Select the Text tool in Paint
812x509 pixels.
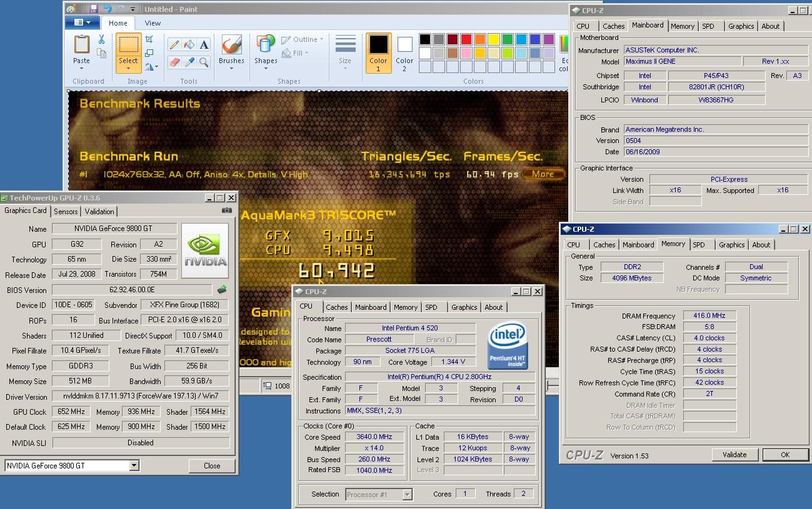coord(204,45)
